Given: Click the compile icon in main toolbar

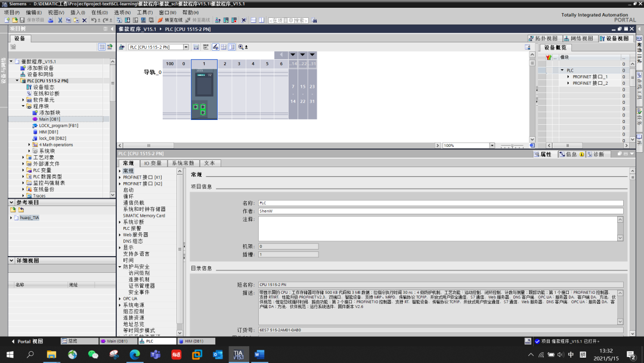Looking at the screenshot, I should point(119,20).
